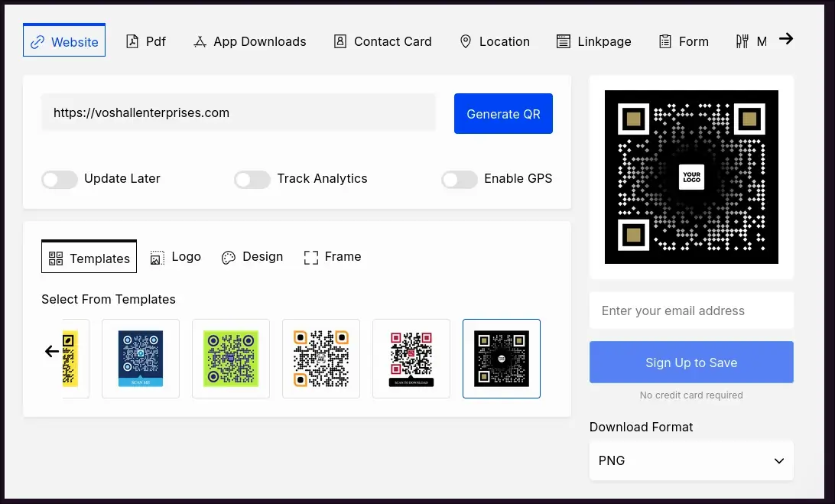Choose the lime green QR template

coord(231,359)
